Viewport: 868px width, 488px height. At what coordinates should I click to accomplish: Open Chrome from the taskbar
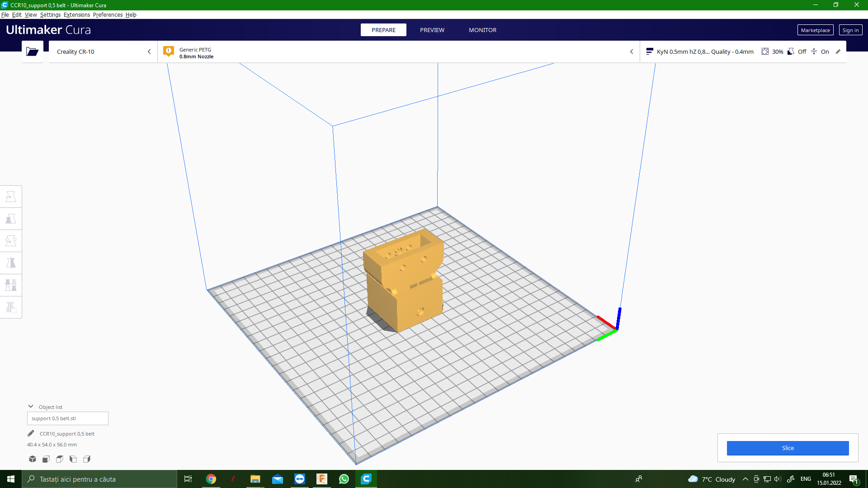pyautogui.click(x=211, y=479)
